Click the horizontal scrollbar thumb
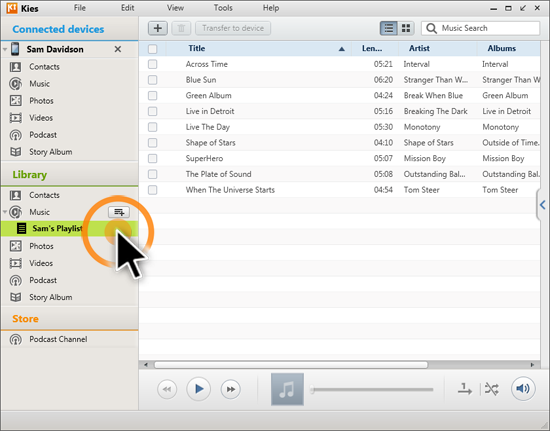This screenshot has height=431, width=550. [291, 365]
